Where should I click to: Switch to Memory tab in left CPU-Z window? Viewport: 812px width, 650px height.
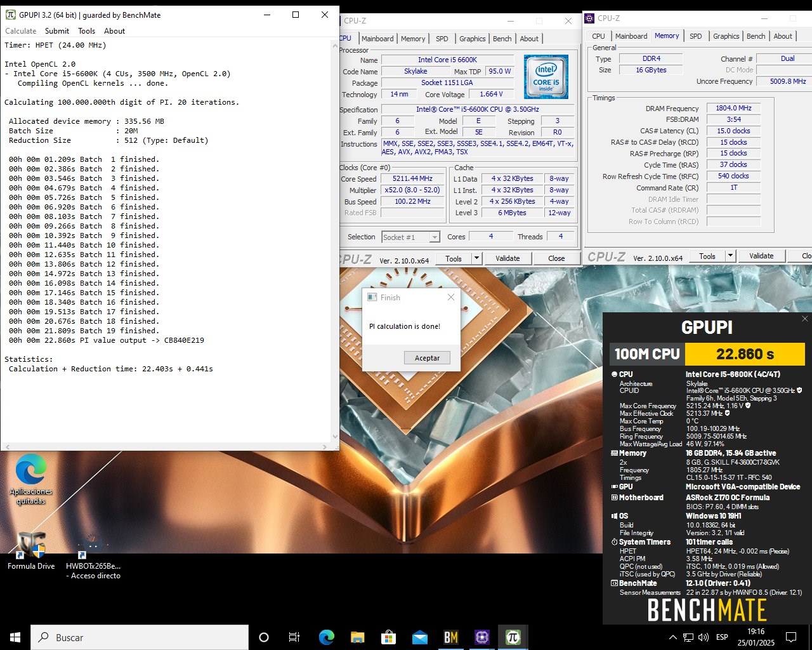413,39
